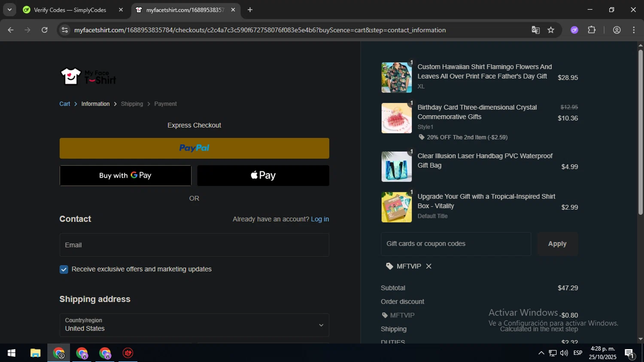Bookmark this page with star icon
This screenshot has height=362, width=644.
coord(551,30)
